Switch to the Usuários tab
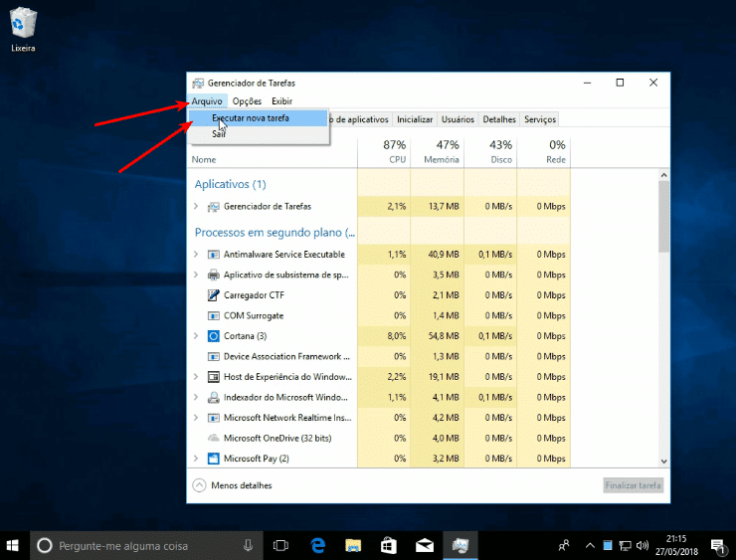Image resolution: width=736 pixels, height=560 pixels. pyautogui.click(x=458, y=119)
